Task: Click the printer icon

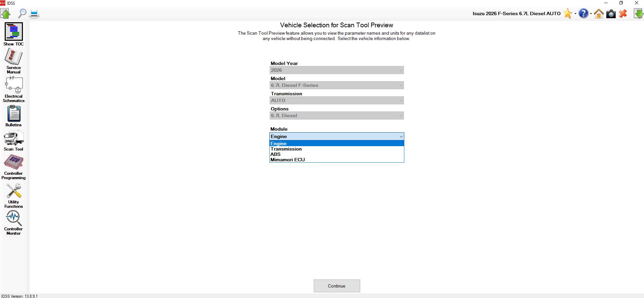Action: click(34, 13)
